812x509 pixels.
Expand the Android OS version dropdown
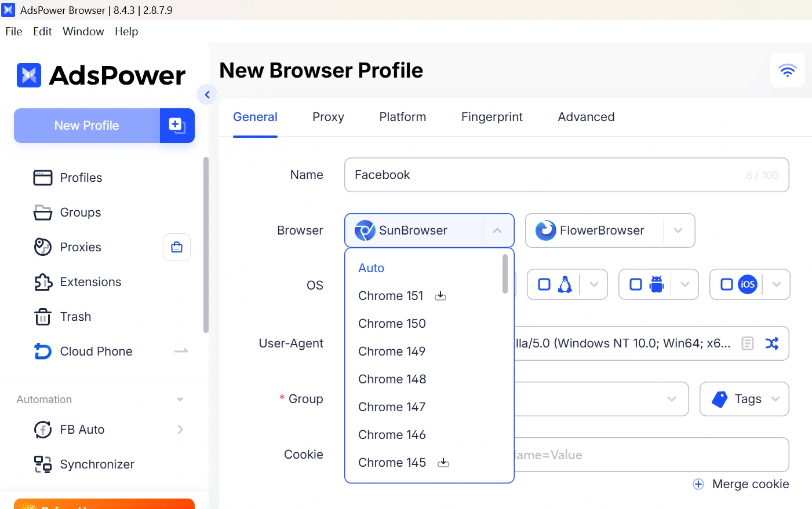coord(685,284)
